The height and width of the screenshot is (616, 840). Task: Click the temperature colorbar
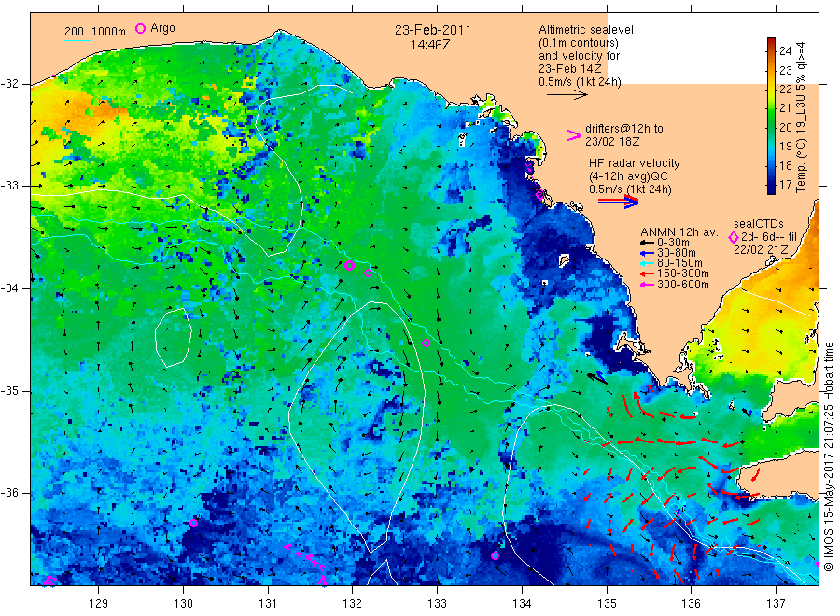tap(771, 116)
